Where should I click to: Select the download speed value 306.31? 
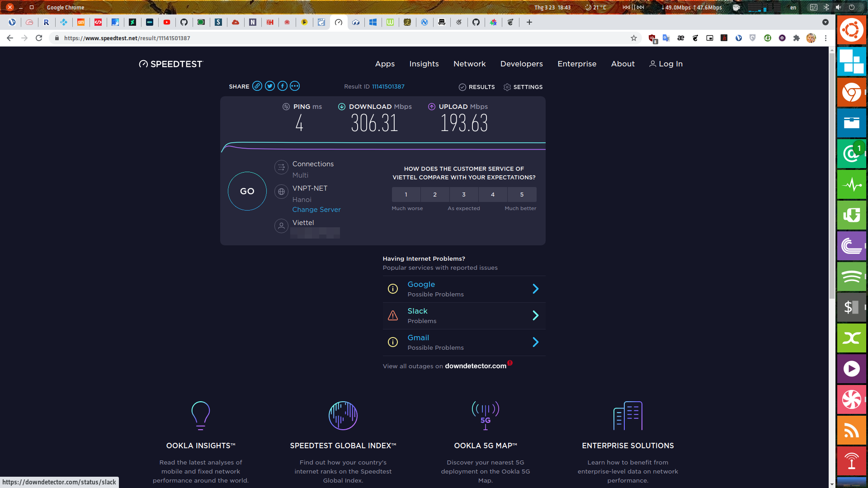coord(374,123)
